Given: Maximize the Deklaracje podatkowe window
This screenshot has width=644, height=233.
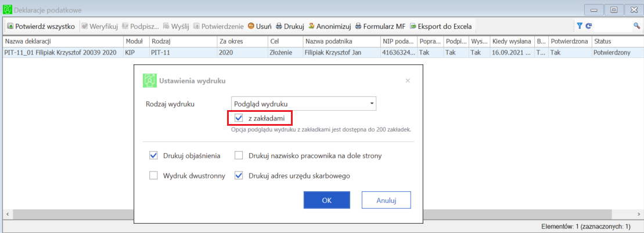Looking at the screenshot, I should (614, 10).
